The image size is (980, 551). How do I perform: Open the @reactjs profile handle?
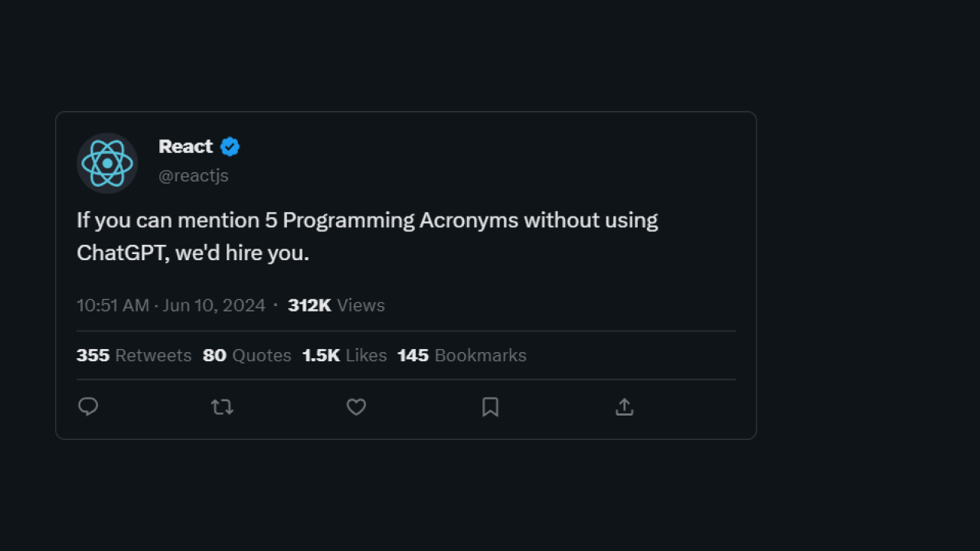(x=194, y=175)
